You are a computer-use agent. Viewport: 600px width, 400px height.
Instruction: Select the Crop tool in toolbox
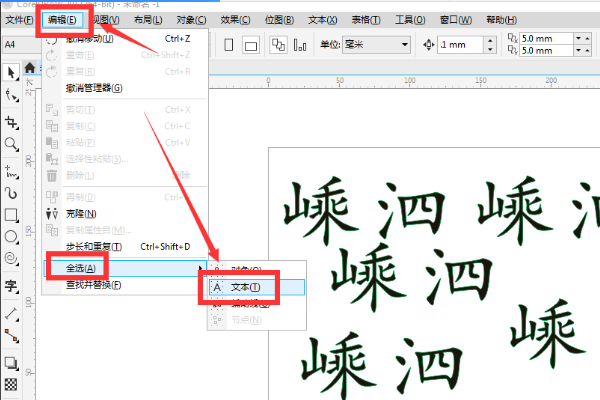point(11,122)
